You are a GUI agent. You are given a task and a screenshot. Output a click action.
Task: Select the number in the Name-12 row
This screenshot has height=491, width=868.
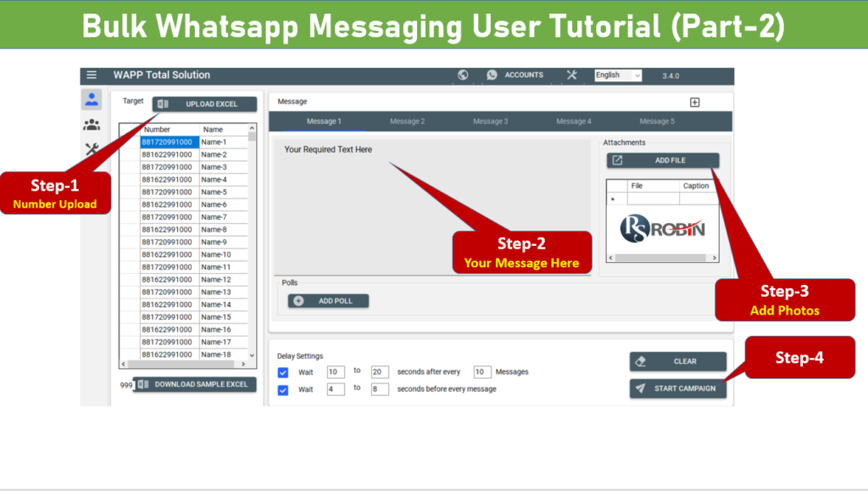pos(170,280)
